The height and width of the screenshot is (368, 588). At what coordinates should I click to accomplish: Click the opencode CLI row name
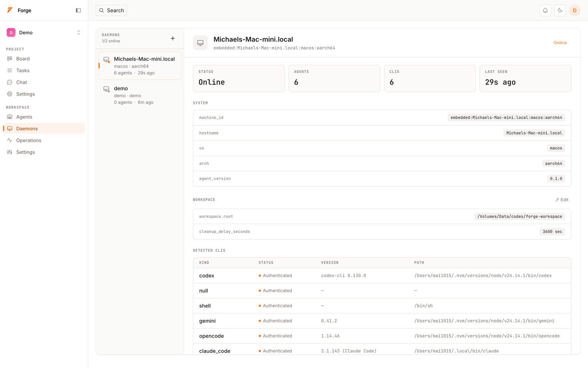pos(211,336)
